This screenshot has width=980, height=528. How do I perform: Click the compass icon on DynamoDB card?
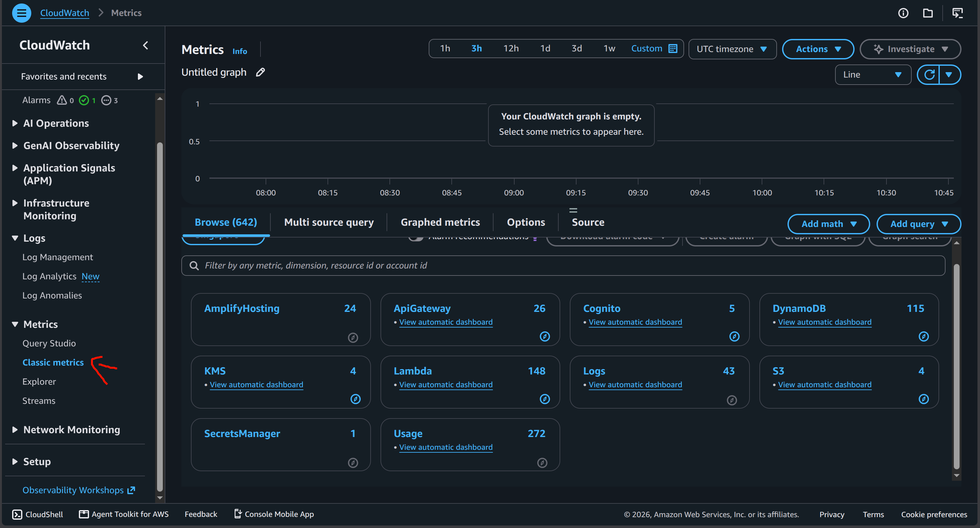923,336
